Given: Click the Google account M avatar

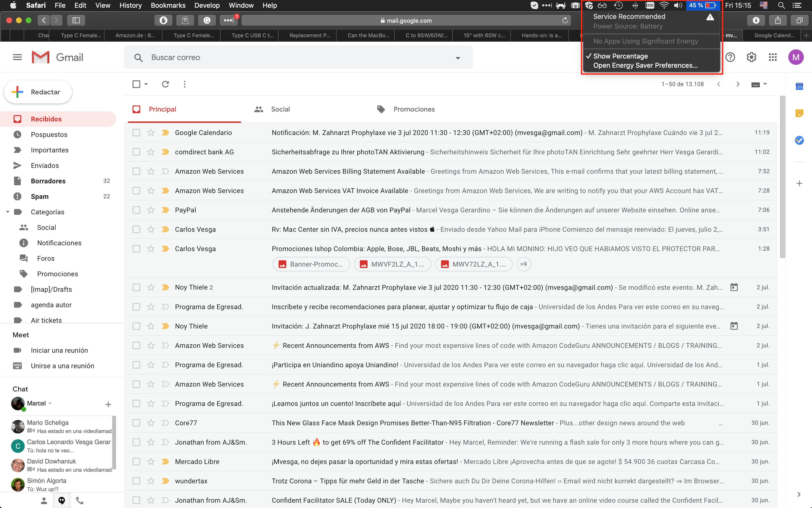Looking at the screenshot, I should click(x=796, y=58).
